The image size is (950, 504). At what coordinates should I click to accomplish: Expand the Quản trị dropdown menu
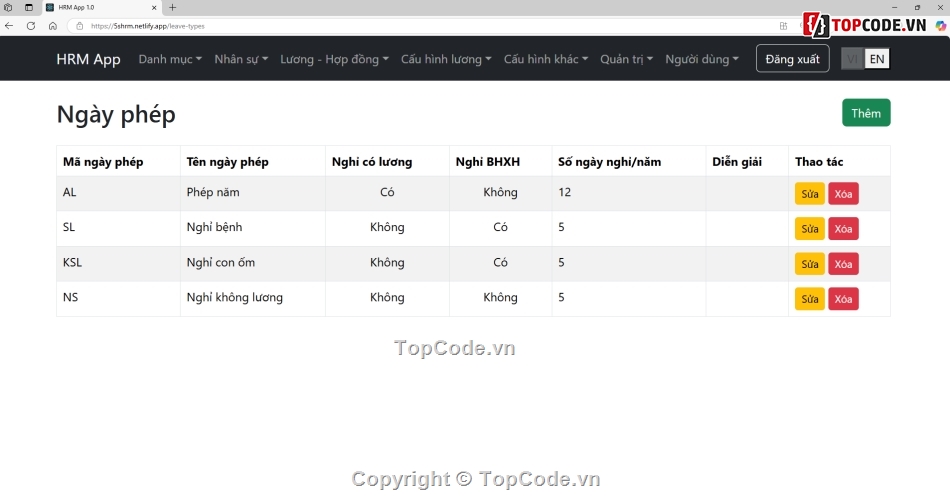click(x=626, y=59)
